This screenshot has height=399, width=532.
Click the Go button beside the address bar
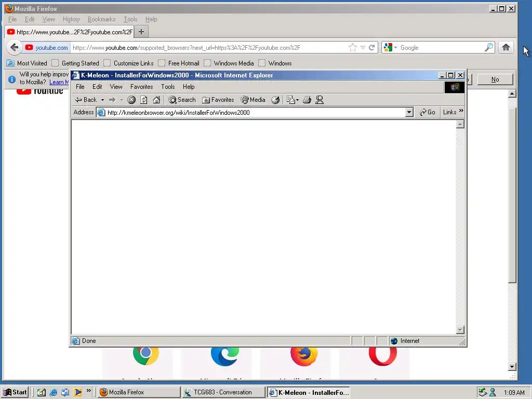pos(428,112)
